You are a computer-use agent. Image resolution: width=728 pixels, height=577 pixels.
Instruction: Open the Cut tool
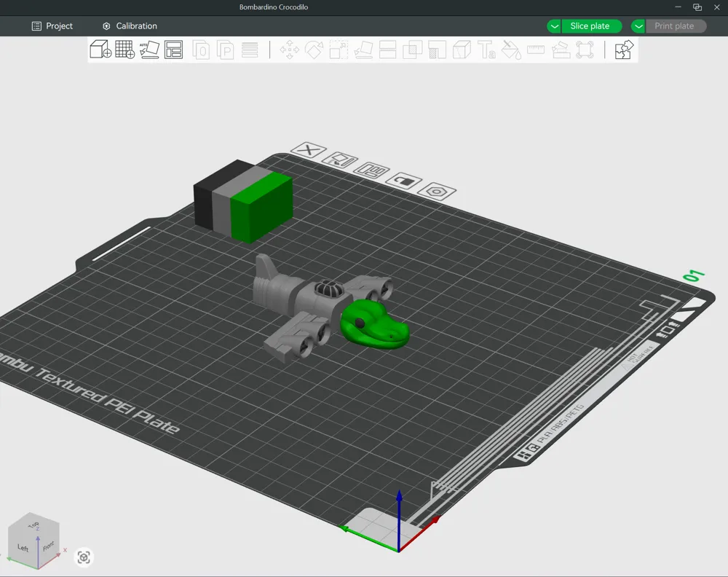tap(388, 50)
